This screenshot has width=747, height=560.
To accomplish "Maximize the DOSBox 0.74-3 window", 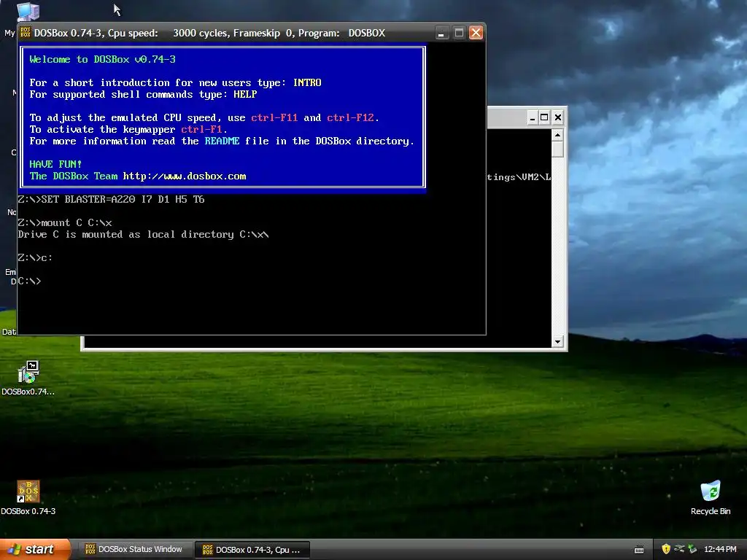I will pos(459,33).
